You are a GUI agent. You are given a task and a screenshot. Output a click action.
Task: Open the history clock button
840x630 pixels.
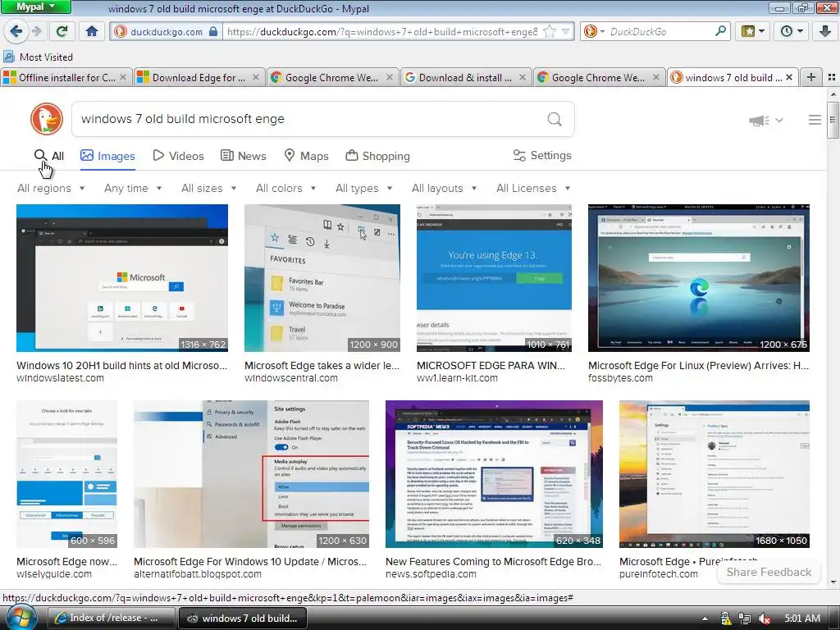tap(792, 31)
